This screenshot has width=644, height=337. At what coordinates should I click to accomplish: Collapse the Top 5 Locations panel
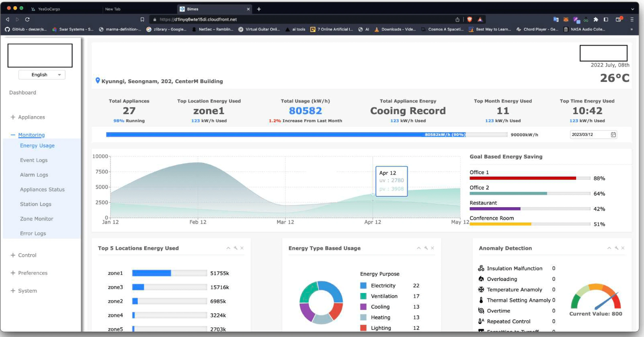228,248
